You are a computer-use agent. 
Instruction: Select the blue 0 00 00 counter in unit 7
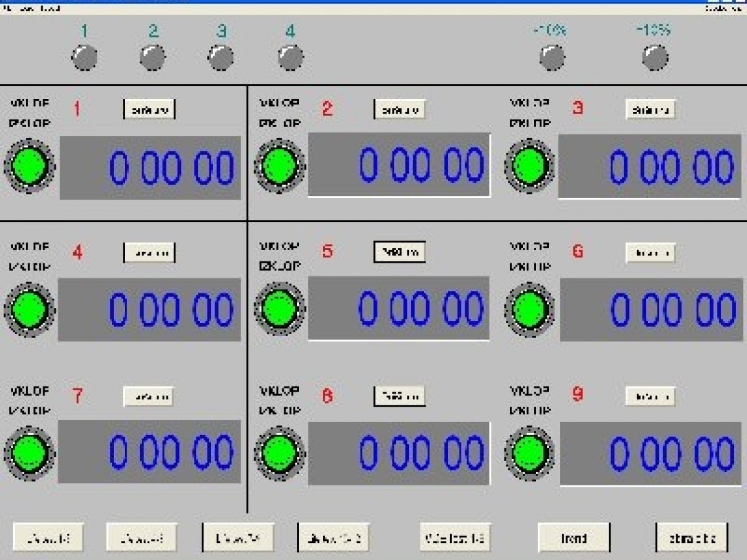(x=149, y=452)
